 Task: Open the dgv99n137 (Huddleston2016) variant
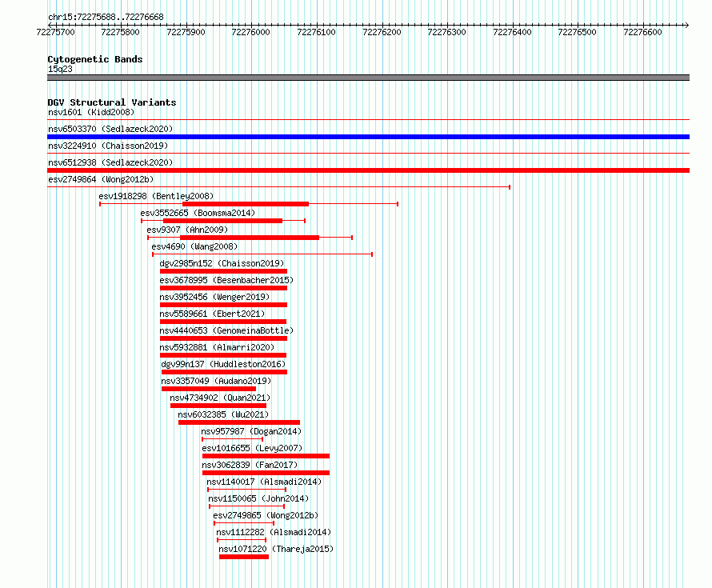[223, 364]
